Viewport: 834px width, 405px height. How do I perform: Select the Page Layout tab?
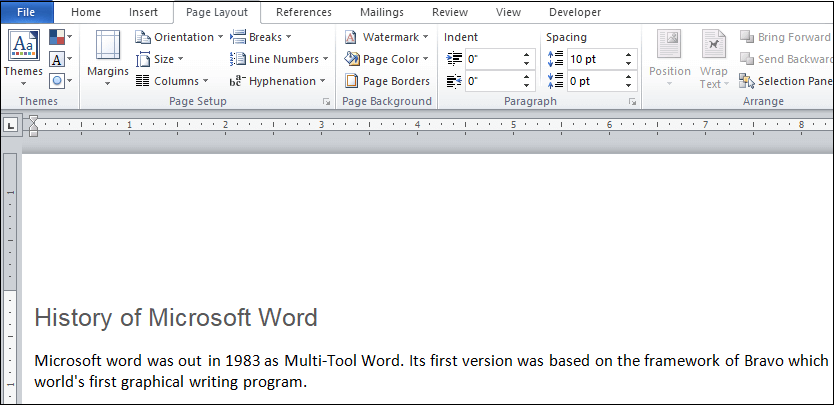tap(217, 12)
